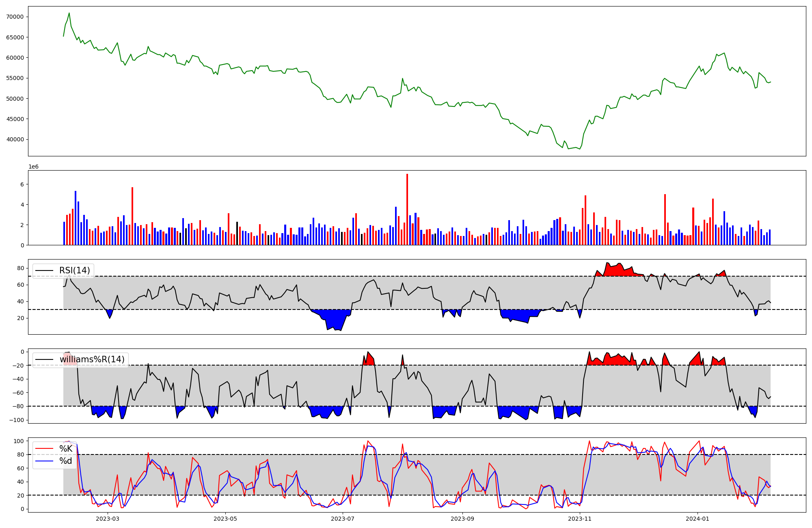
Task: Click the %K legend text
Action: pos(66,449)
